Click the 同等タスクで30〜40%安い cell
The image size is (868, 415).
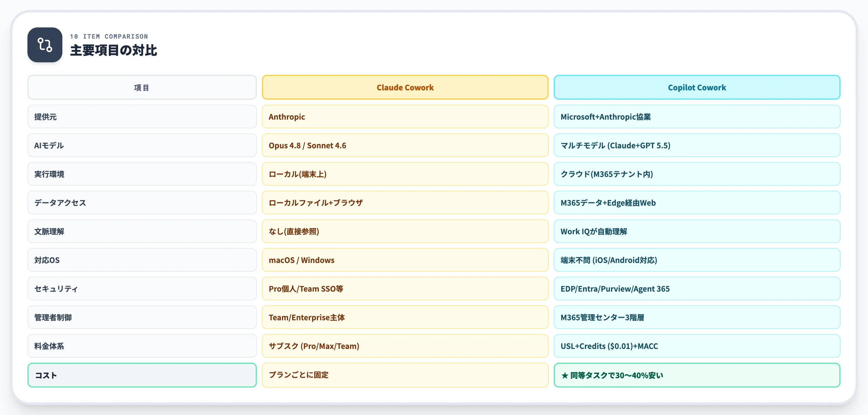click(697, 375)
